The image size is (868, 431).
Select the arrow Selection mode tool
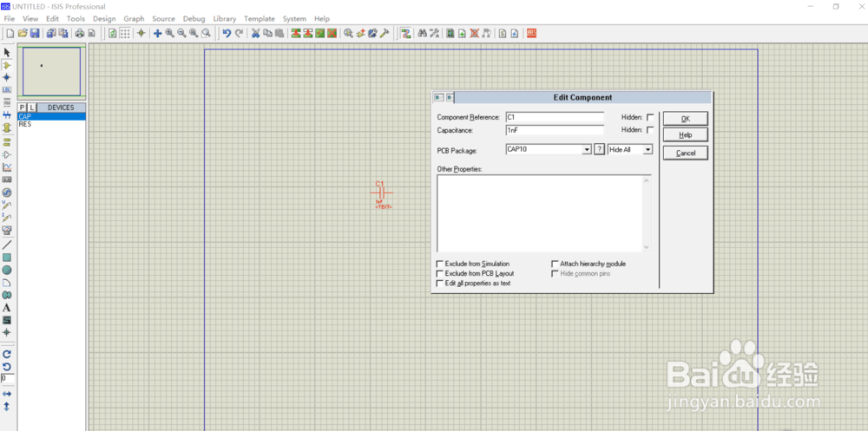pyautogui.click(x=7, y=52)
